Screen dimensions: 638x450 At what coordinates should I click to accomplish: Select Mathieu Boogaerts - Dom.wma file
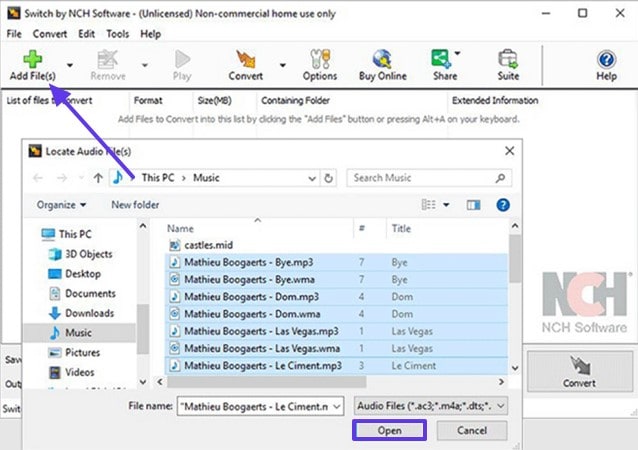click(x=336, y=314)
